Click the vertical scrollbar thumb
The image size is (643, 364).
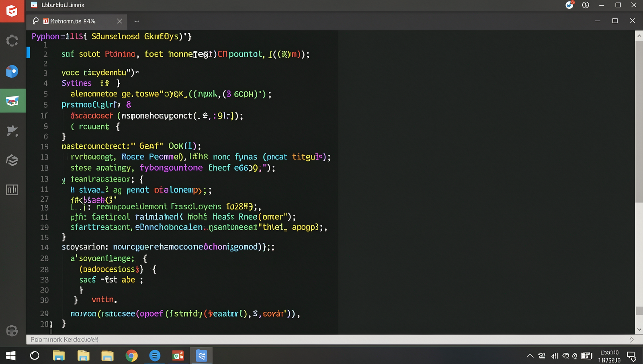[x=639, y=121]
